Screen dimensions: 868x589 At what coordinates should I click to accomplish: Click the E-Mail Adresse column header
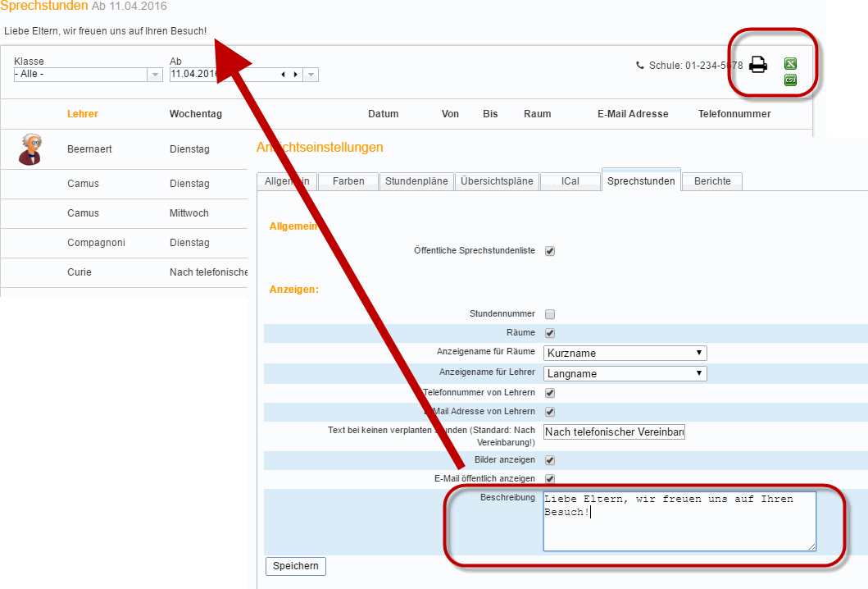pos(633,113)
